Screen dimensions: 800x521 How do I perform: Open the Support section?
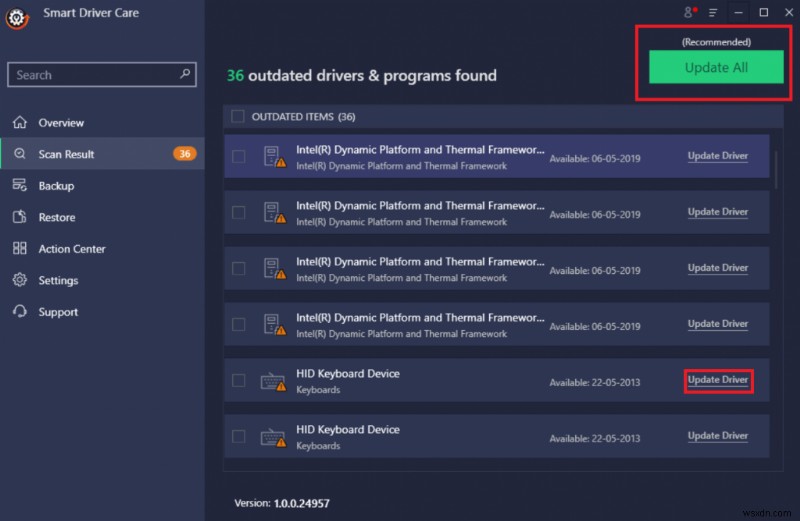pos(102,312)
